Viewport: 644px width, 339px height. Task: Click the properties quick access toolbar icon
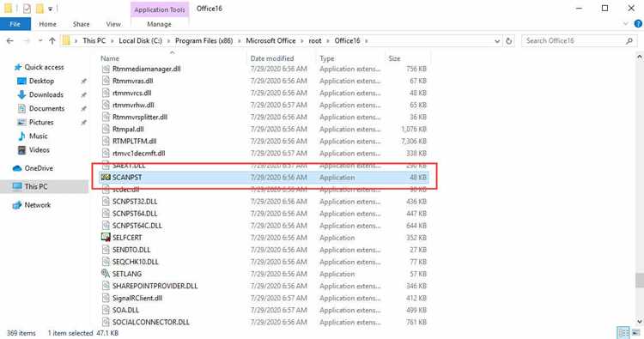click(x=27, y=9)
